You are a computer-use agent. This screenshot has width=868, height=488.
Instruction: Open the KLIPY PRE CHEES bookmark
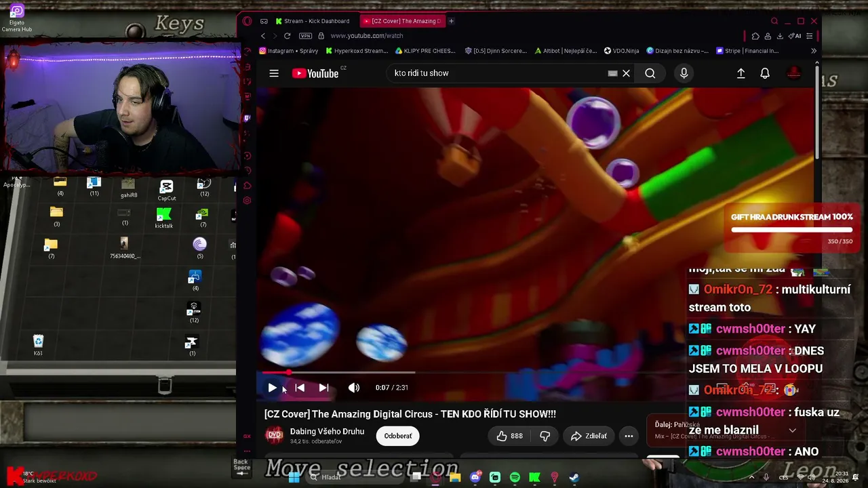(x=425, y=51)
